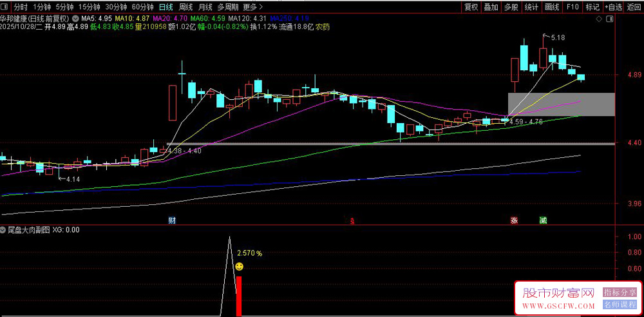This screenshot has width=644, height=317.
Task: Click the red S marker on timeline
Action: tap(352, 221)
